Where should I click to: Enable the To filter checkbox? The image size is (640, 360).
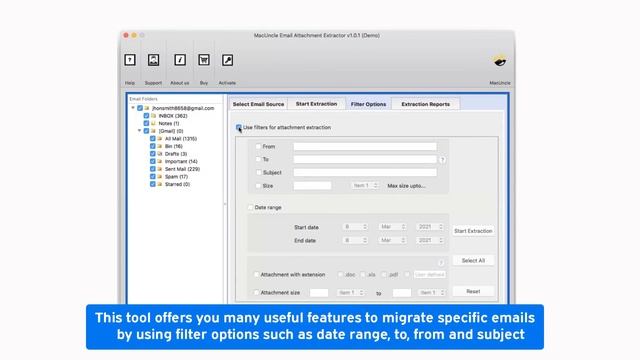[x=258, y=159]
